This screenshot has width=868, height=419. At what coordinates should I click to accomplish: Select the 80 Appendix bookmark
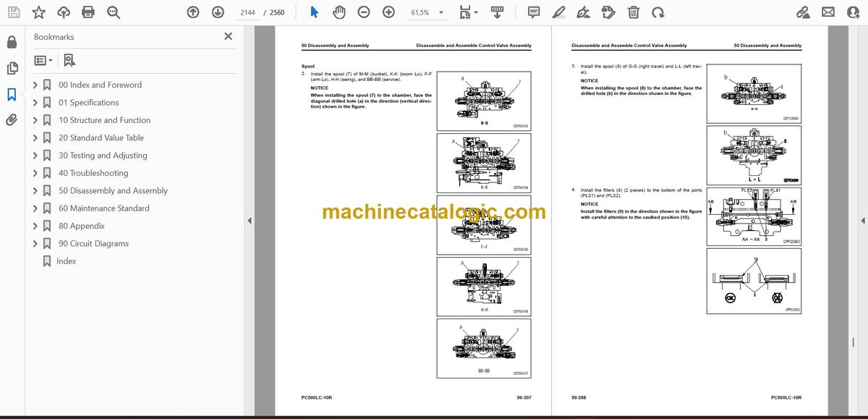click(x=81, y=226)
